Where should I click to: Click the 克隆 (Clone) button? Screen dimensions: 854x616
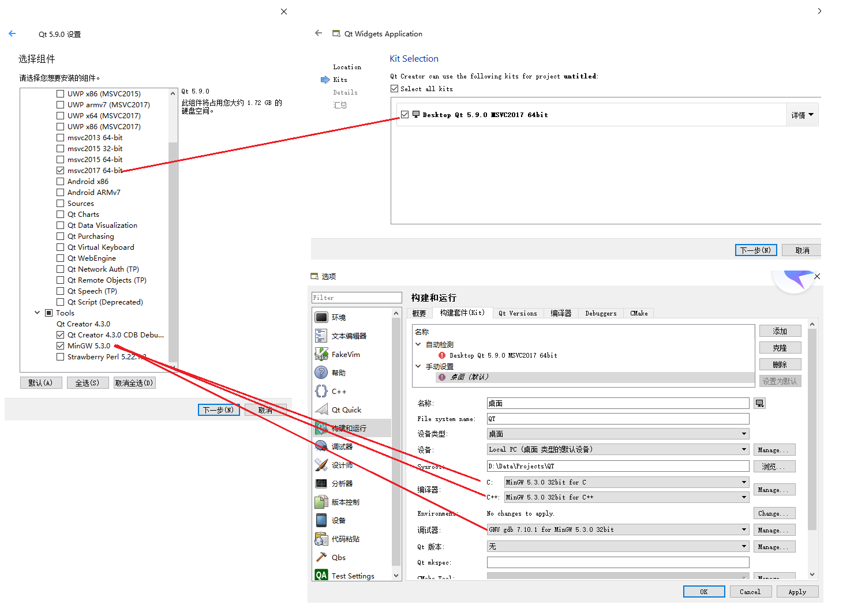[780, 347]
